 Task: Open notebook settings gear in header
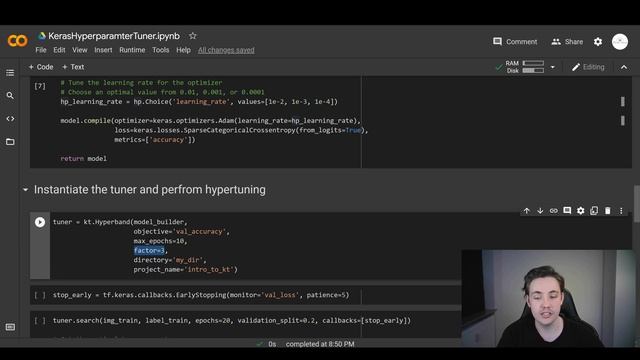pos(598,42)
